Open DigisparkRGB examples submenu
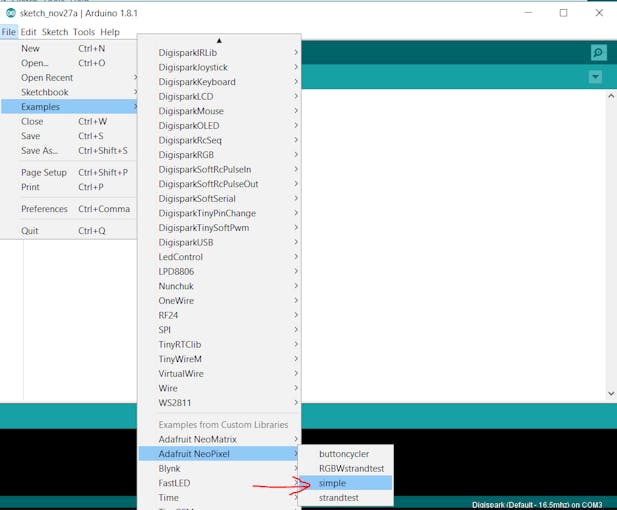 click(219, 155)
